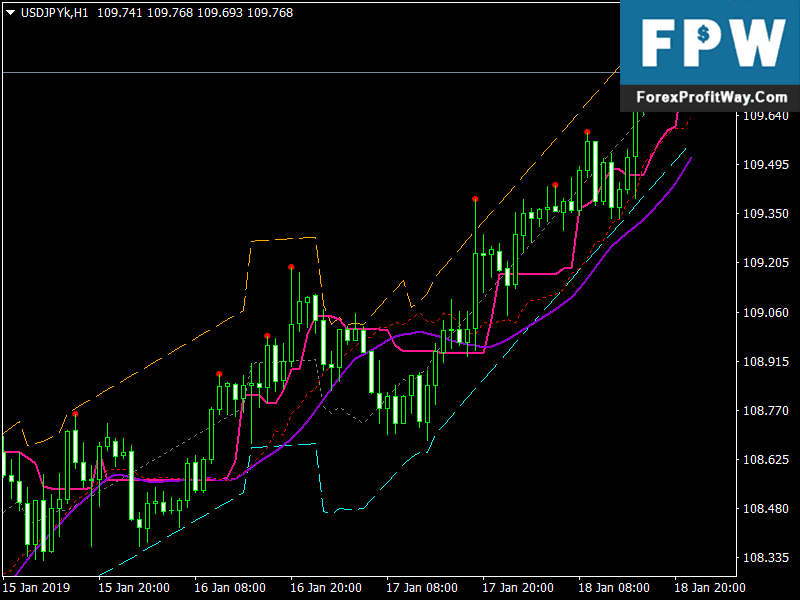
Task: Select the 16 Jan 08:00 time label
Action: tap(230, 588)
